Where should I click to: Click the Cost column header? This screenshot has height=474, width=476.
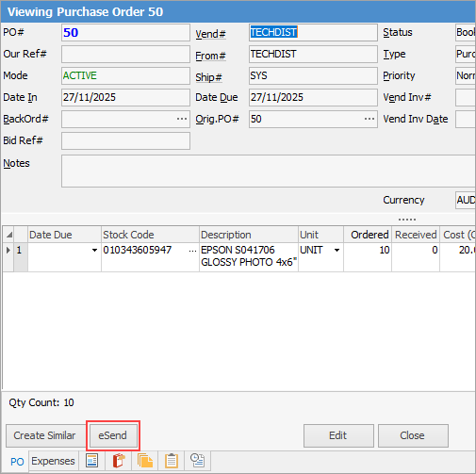pyautogui.click(x=458, y=235)
